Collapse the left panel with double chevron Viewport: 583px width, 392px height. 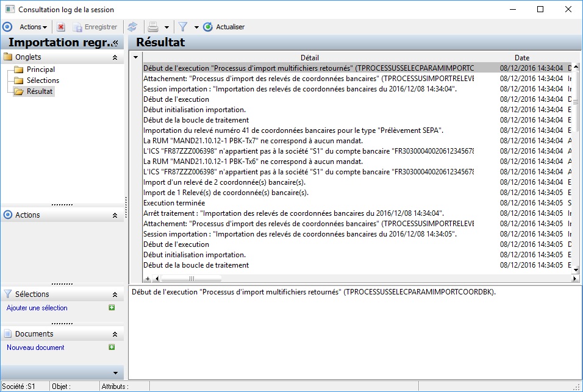point(116,43)
